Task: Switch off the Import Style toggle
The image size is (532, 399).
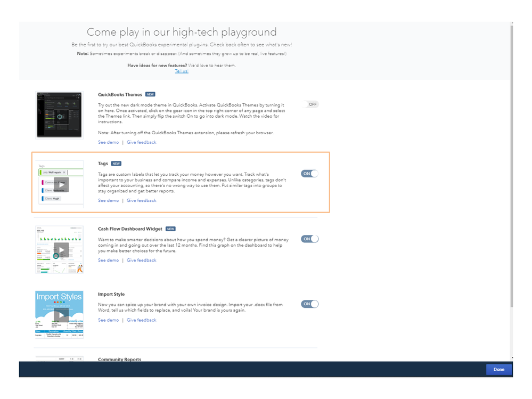Action: coord(310,304)
